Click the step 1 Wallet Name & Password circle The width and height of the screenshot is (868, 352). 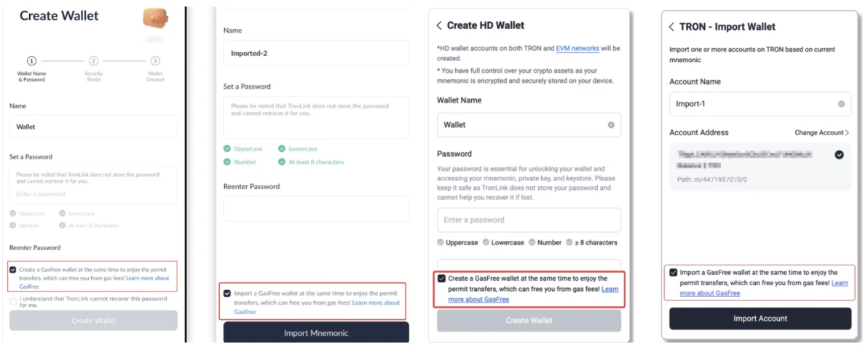(31, 61)
